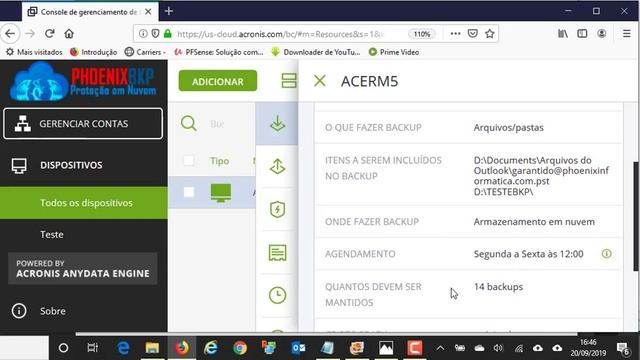Open PFSense bookmark
The image size is (640, 360).
pos(219,52)
